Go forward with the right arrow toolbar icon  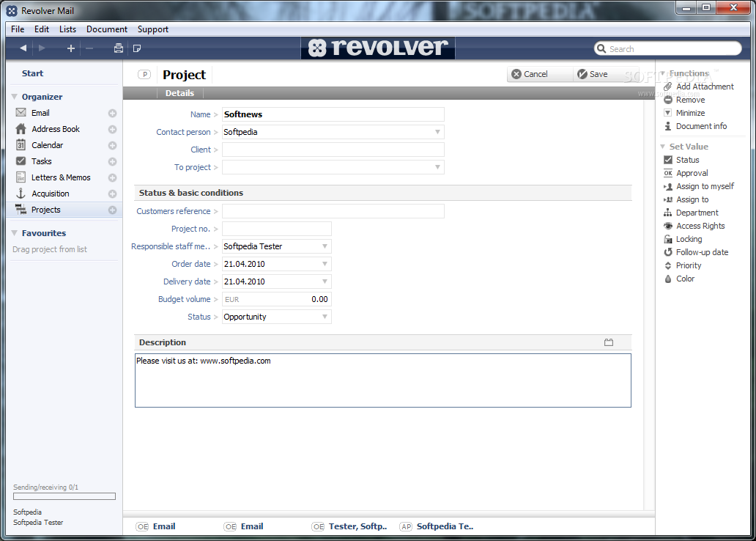coord(42,48)
